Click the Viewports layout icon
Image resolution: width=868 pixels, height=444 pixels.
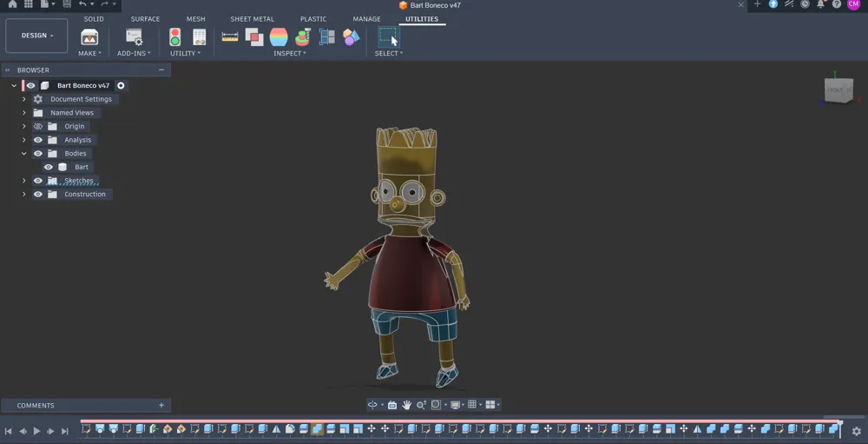[x=490, y=405]
